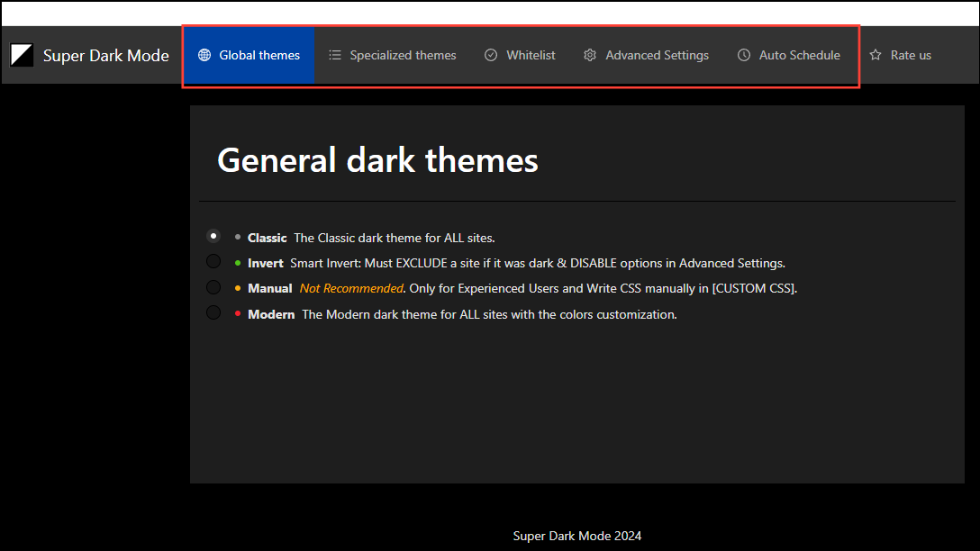
Task: Select the Classic theme radio button
Action: point(213,236)
